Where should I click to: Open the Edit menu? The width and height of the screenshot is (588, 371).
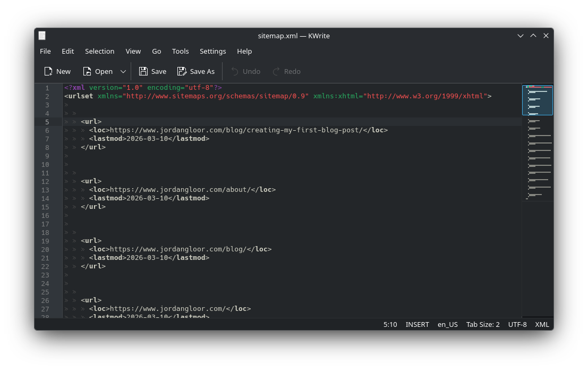(x=68, y=52)
